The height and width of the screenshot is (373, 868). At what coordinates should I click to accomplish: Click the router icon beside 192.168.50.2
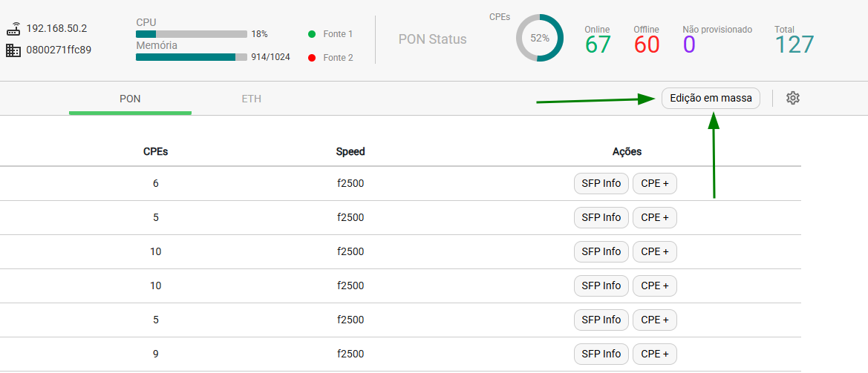tap(13, 29)
